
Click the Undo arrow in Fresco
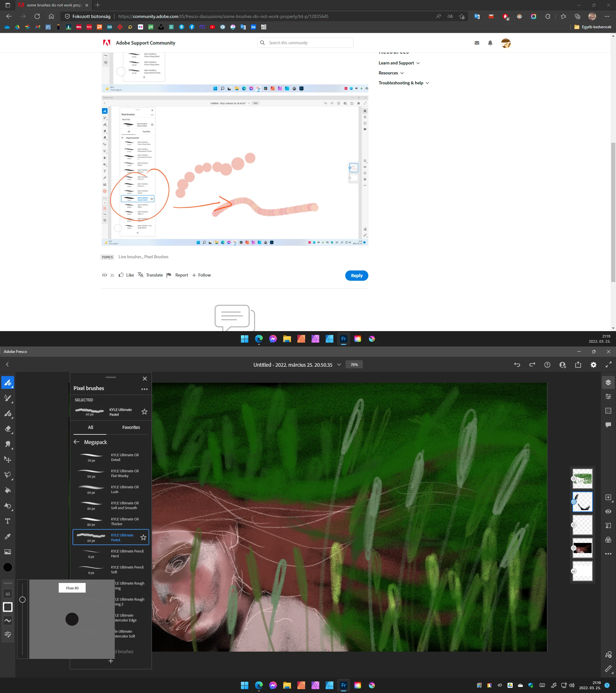[x=517, y=365]
